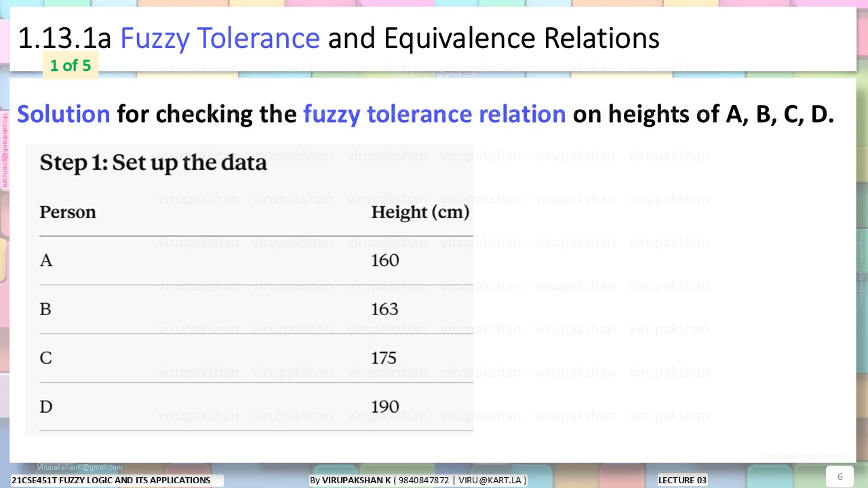Select the "Step 1: Set up the data" heading
868x488 pixels.
pyautogui.click(x=153, y=163)
